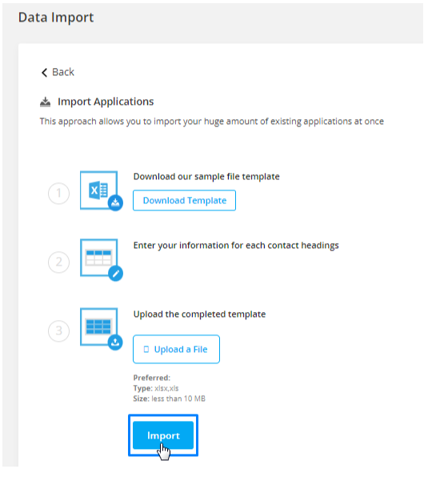The image size is (448, 485).
Task: Click the blue download badge on Excel icon
Action: 115,203
